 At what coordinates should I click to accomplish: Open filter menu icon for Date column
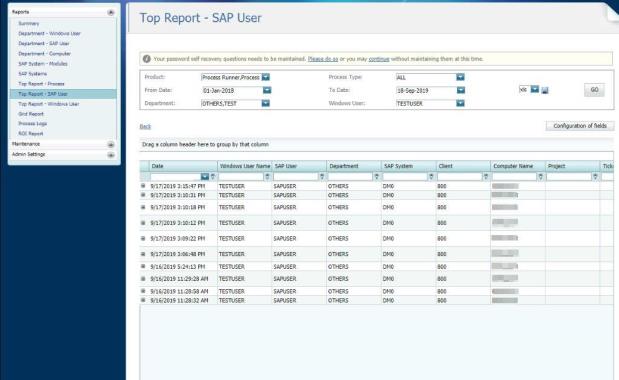pos(213,176)
